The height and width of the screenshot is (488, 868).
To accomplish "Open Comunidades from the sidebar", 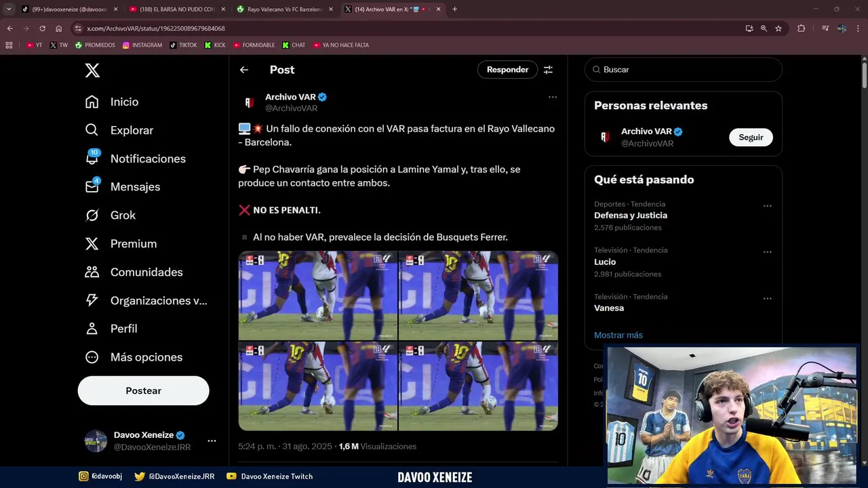I will [134, 272].
